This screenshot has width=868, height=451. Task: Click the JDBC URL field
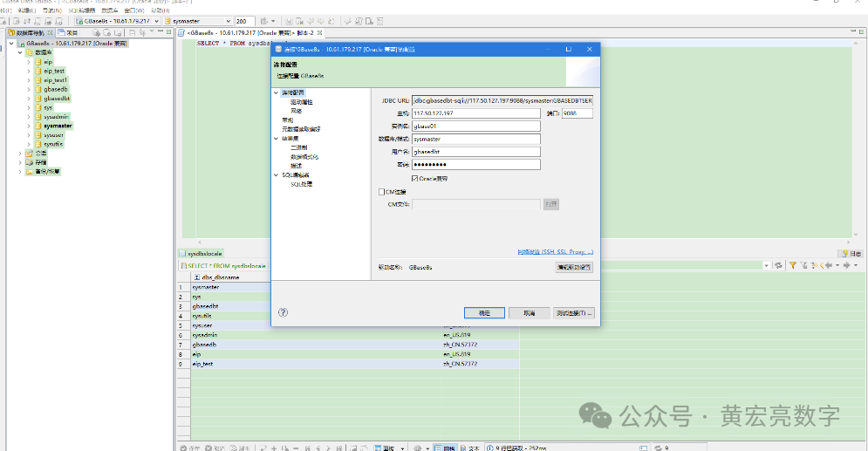point(502,100)
